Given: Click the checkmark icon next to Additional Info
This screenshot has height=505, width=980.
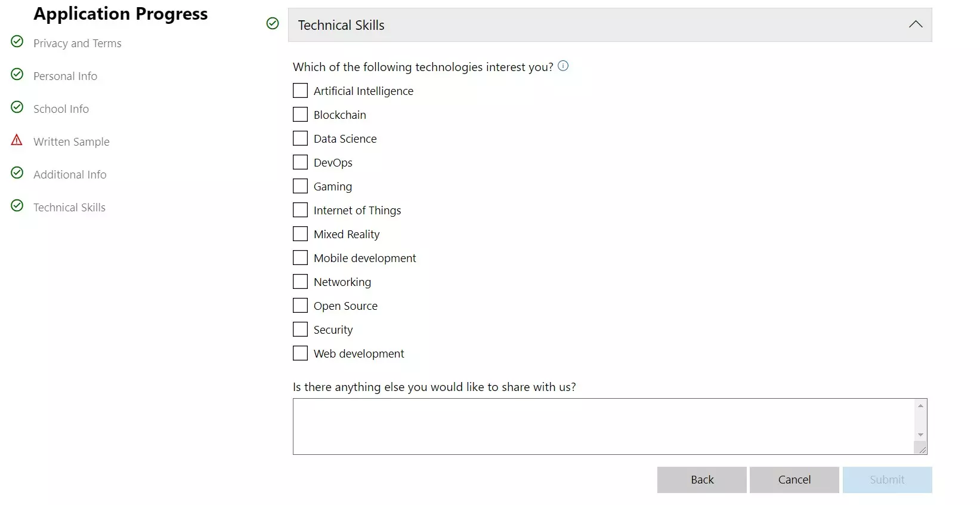Looking at the screenshot, I should pyautogui.click(x=17, y=173).
